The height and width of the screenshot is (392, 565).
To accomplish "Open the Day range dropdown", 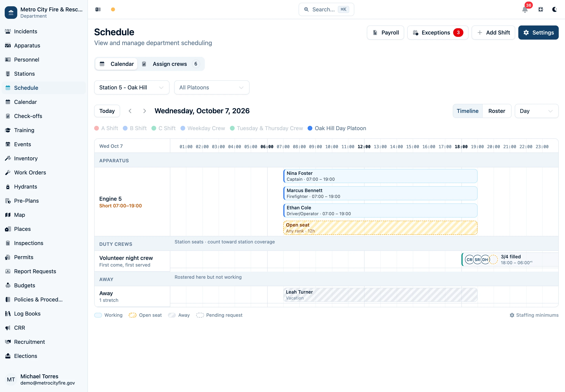I will (537, 111).
